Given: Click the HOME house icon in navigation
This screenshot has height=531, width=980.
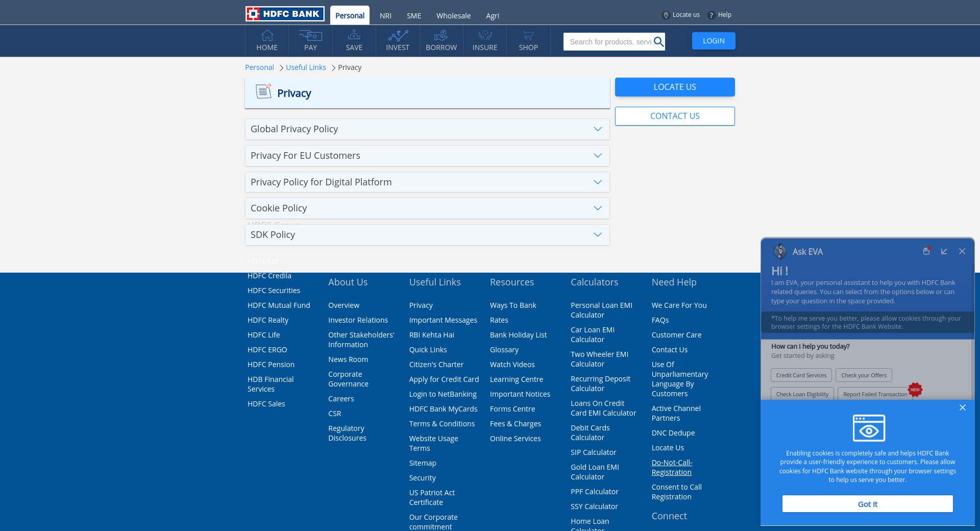Looking at the screenshot, I should tap(267, 36).
